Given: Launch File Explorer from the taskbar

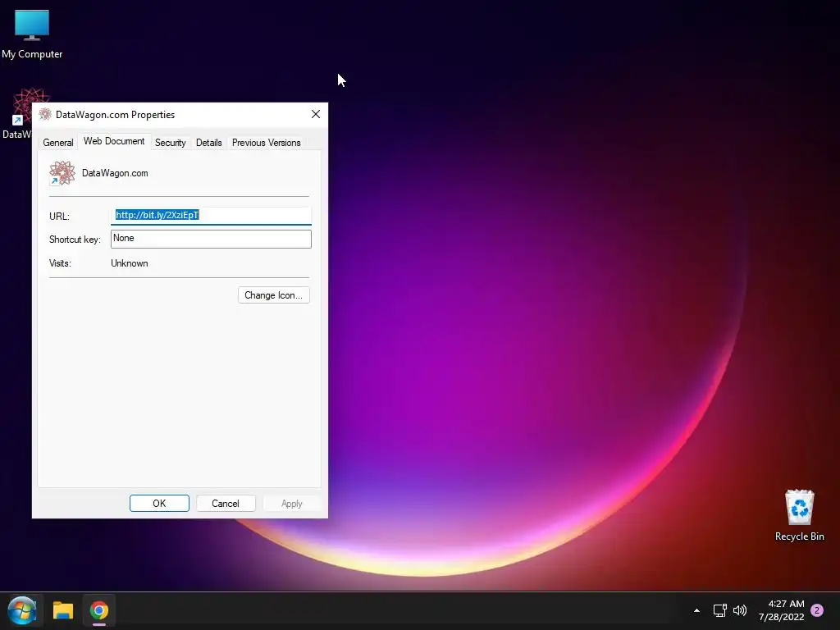Looking at the screenshot, I should pyautogui.click(x=62, y=610).
